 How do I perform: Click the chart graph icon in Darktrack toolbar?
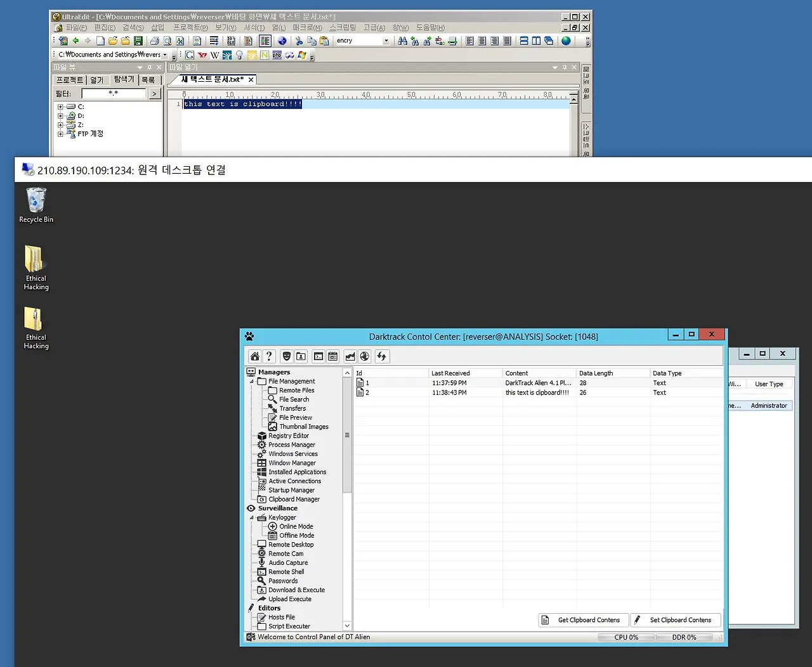[350, 356]
